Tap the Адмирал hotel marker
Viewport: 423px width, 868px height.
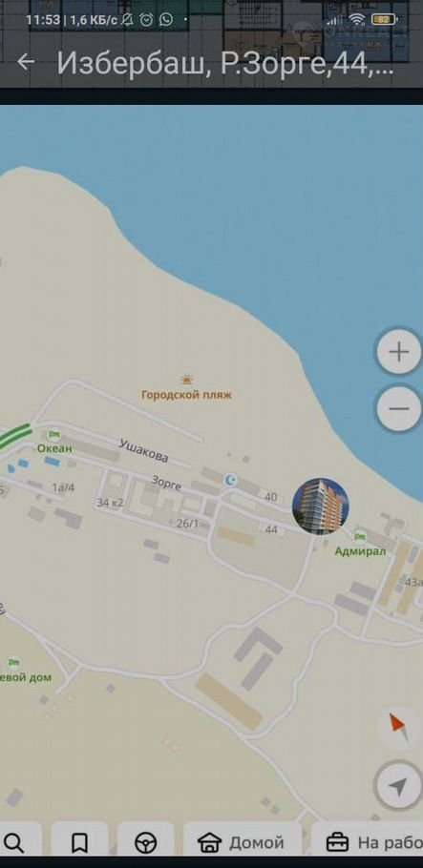pyautogui.click(x=360, y=536)
